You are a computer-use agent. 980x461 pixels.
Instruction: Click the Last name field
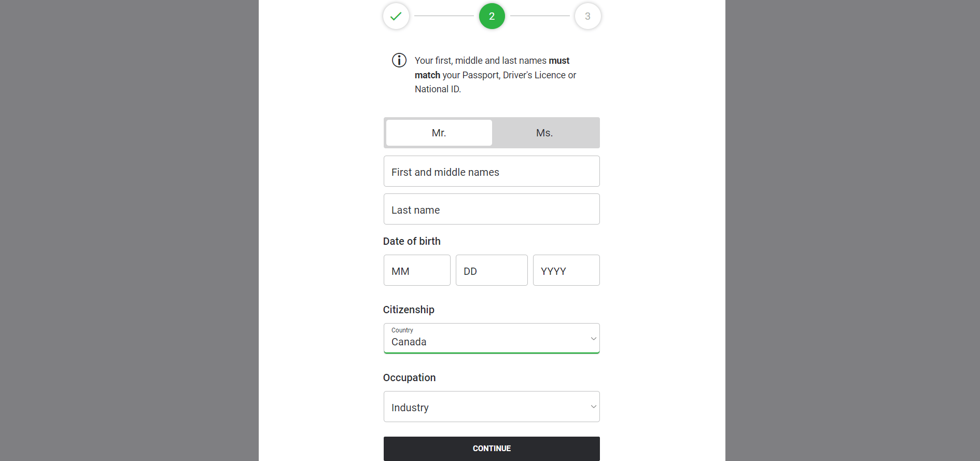tap(491, 209)
